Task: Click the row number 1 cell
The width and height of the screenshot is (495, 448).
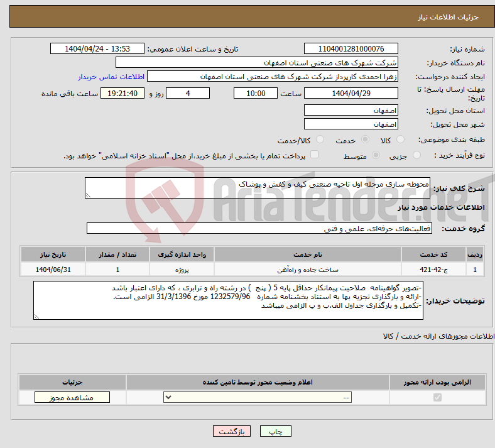Action: pos(475,270)
